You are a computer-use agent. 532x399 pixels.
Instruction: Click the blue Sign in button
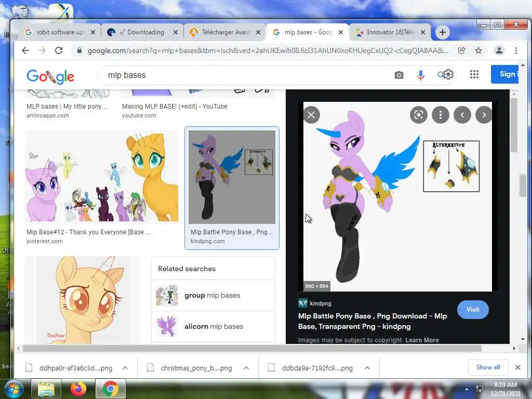click(x=505, y=74)
